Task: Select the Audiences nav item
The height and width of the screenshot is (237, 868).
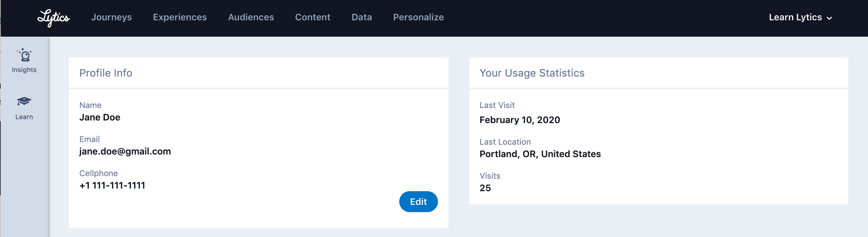Action: pos(251,17)
